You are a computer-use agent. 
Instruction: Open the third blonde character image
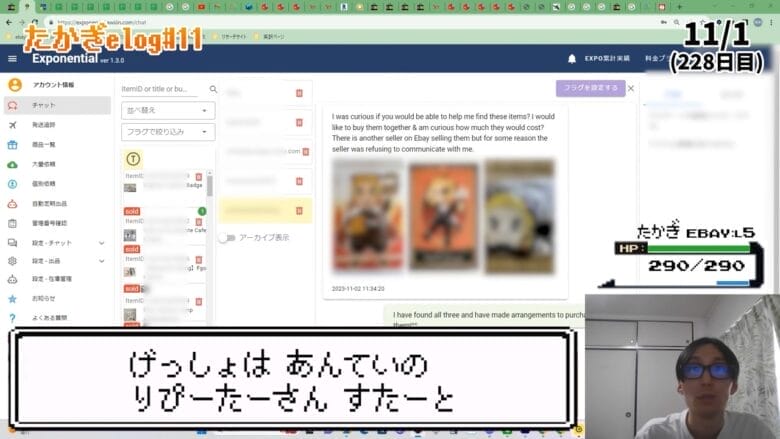pyautogui.click(x=519, y=217)
